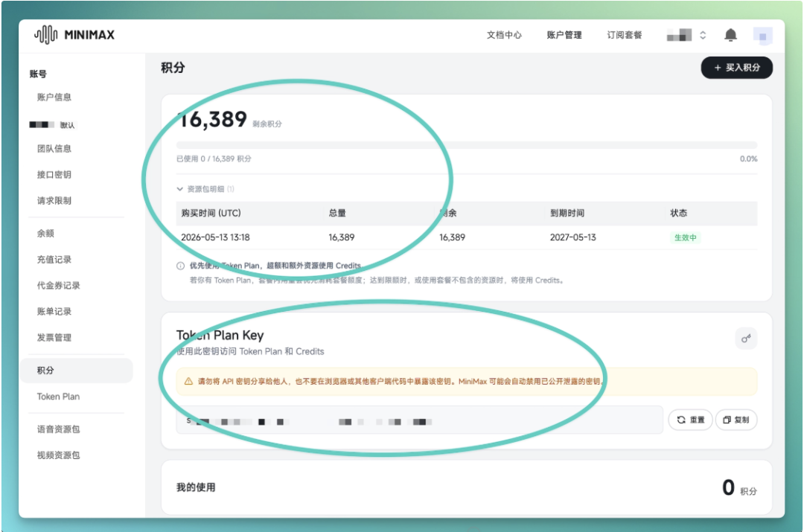Select 接口密钥 in sidebar

point(54,175)
